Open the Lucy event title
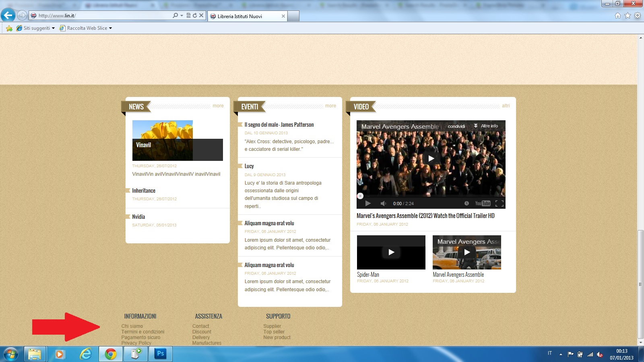The height and width of the screenshot is (362, 644). [249, 166]
